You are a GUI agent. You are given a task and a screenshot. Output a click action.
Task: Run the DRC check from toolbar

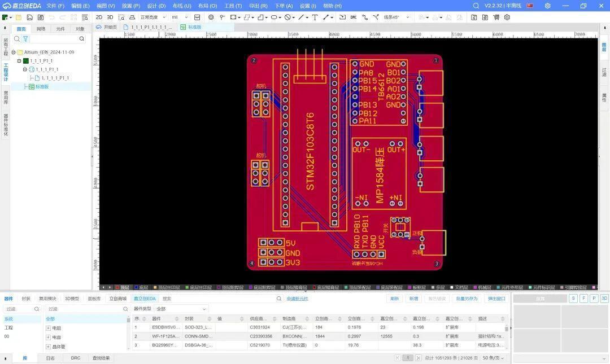tap(353, 17)
